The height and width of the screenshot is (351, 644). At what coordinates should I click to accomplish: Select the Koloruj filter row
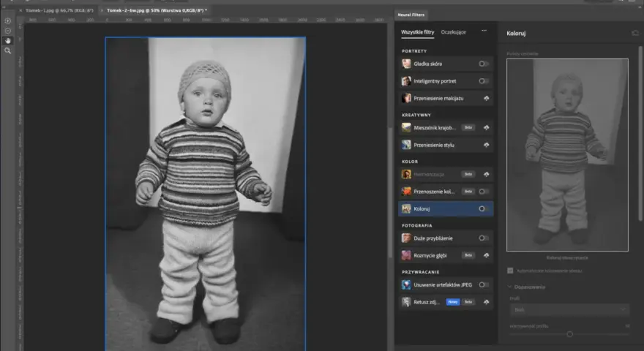pos(446,208)
